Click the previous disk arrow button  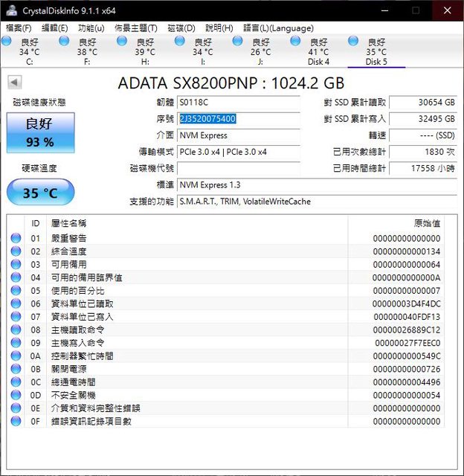pyautogui.click(x=14, y=82)
